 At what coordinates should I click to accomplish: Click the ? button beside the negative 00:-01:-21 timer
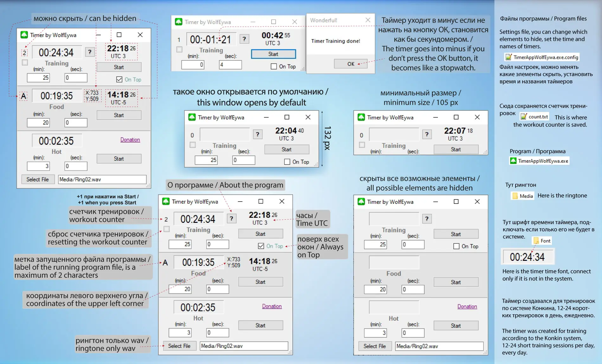click(x=244, y=39)
